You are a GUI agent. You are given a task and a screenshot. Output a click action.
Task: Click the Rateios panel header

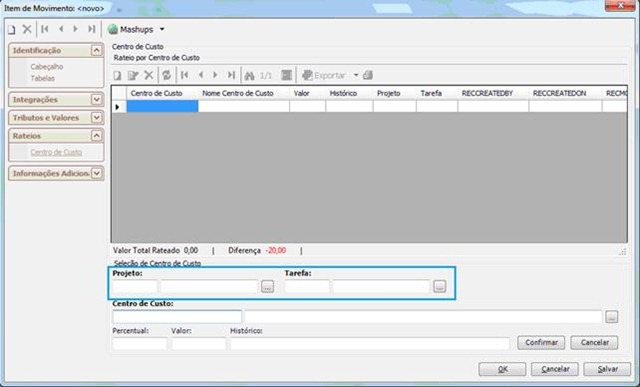56,136
